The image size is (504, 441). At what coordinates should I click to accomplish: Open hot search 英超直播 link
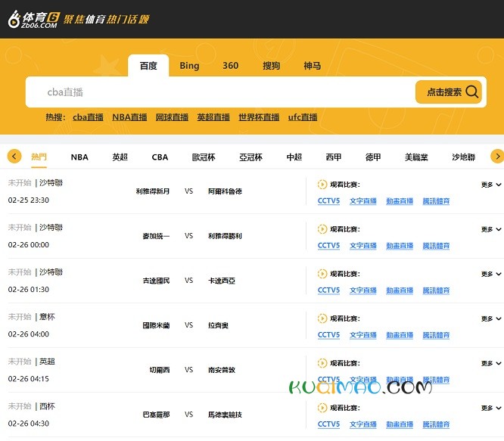coord(213,117)
